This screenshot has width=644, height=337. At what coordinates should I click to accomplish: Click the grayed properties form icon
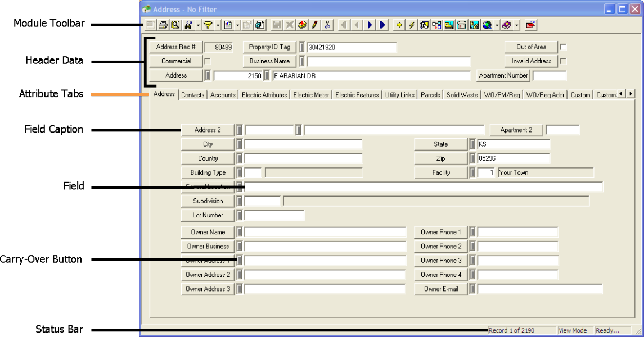247,25
